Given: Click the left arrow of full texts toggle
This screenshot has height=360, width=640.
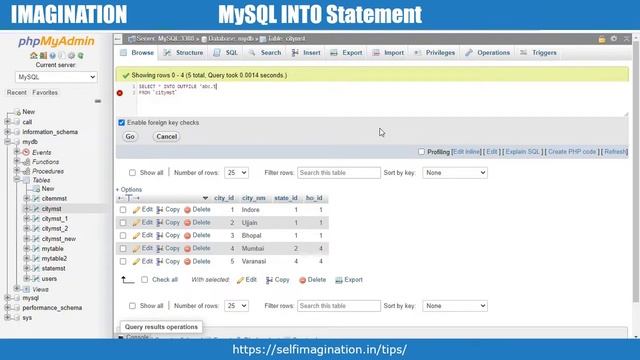Looking at the screenshot, I should (120, 198).
